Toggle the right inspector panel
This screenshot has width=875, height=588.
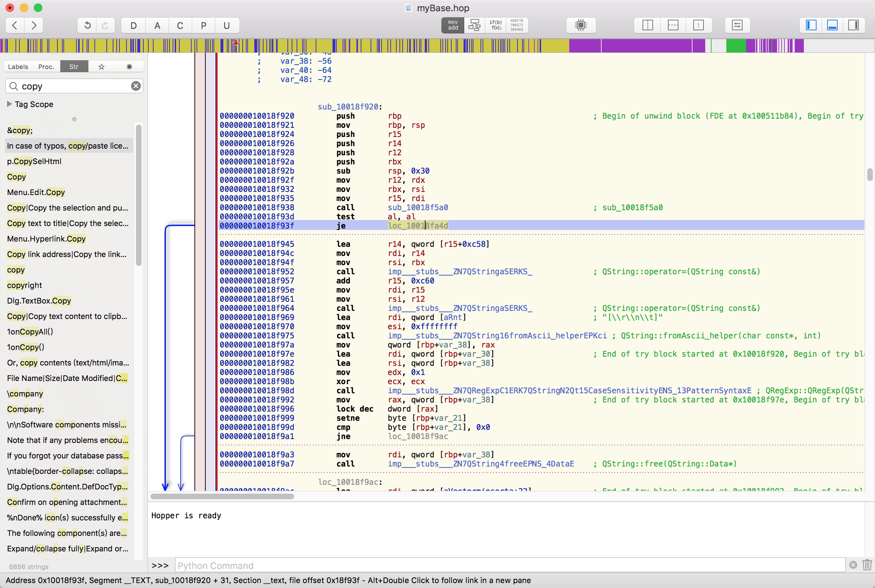853,25
